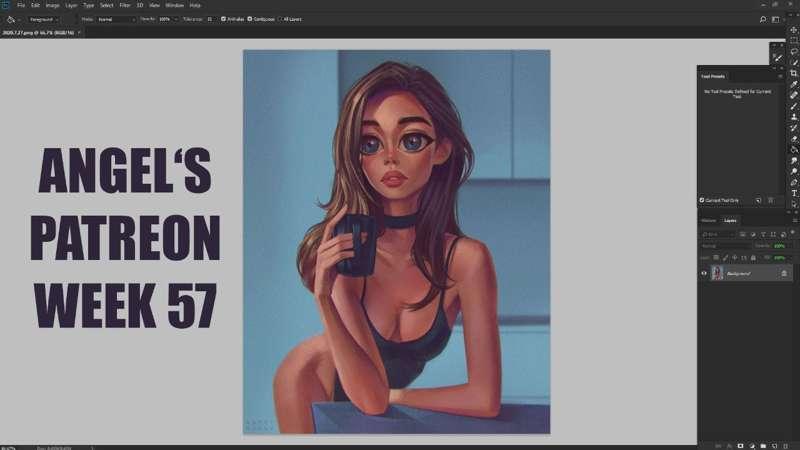Select the Eraser tool

(x=794, y=139)
